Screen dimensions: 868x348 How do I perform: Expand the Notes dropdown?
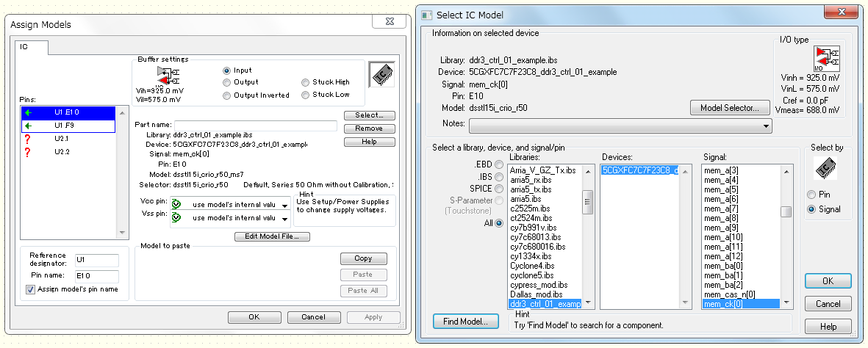pyautogui.click(x=767, y=126)
